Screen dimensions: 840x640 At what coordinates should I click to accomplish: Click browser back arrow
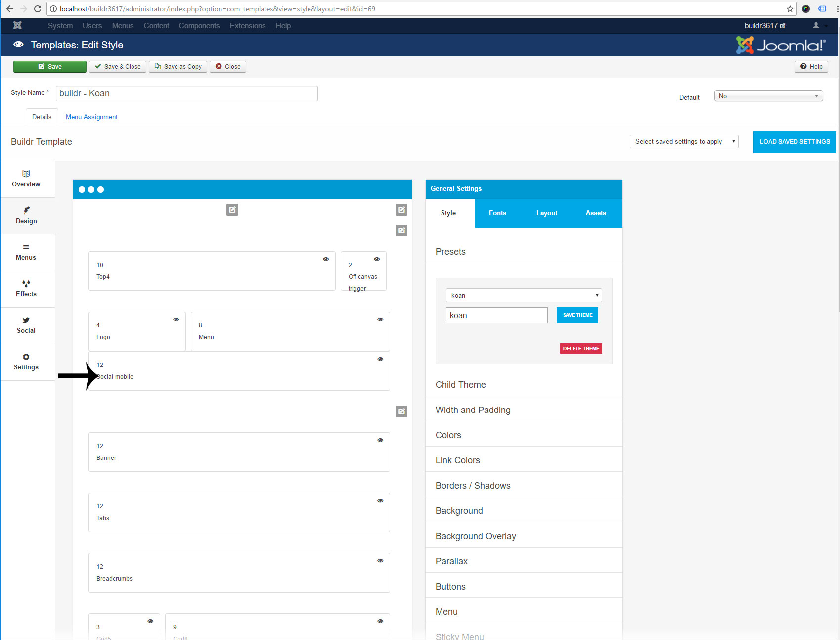pyautogui.click(x=9, y=9)
